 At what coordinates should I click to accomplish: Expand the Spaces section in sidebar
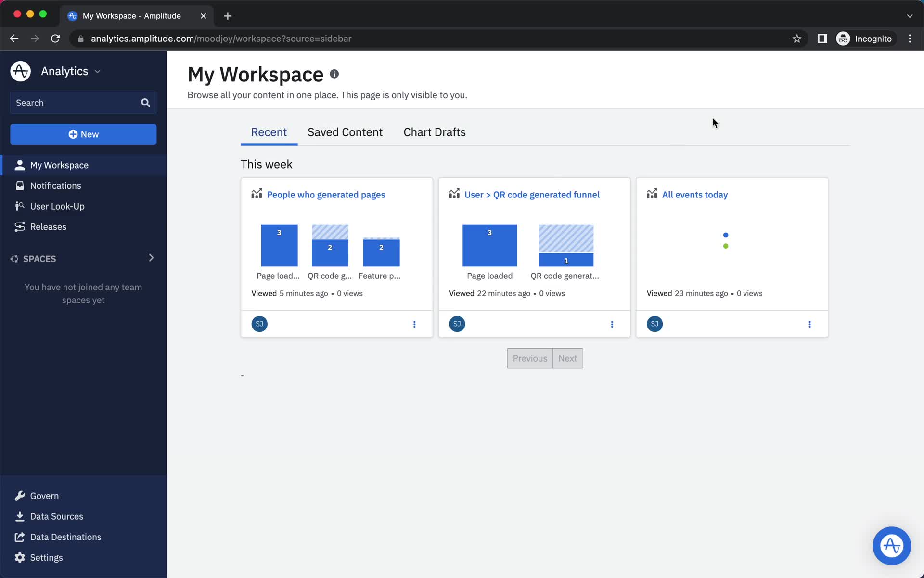pos(151,258)
